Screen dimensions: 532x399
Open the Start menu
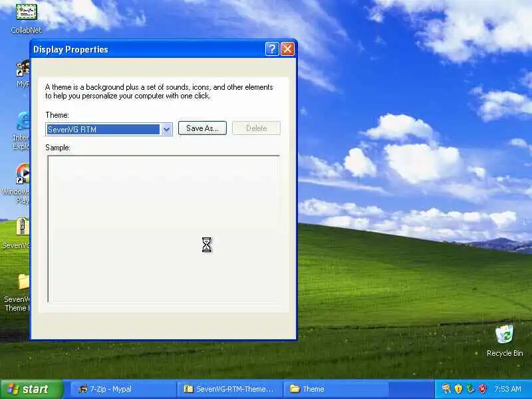pyautogui.click(x=31, y=389)
